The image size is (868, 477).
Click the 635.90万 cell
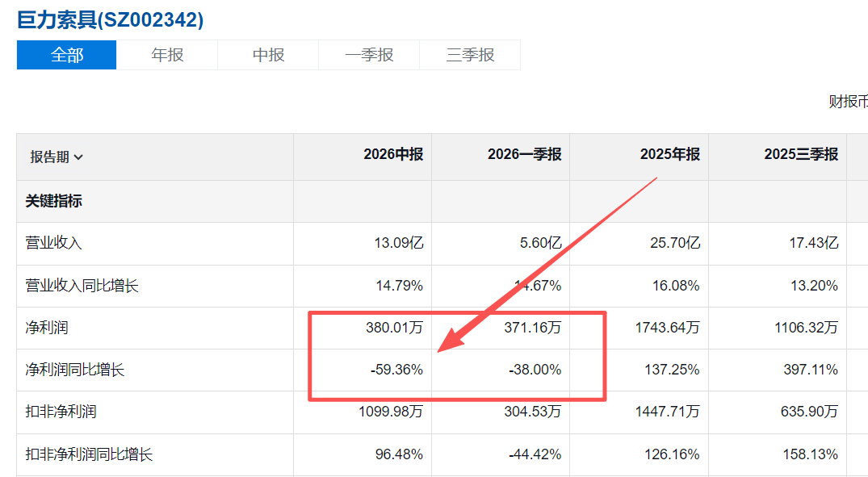coord(809,412)
